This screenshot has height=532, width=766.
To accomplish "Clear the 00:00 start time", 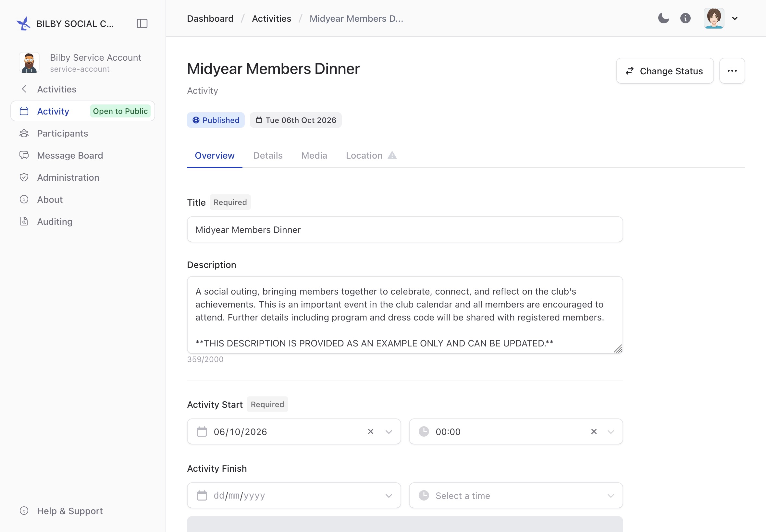I will 594,431.
